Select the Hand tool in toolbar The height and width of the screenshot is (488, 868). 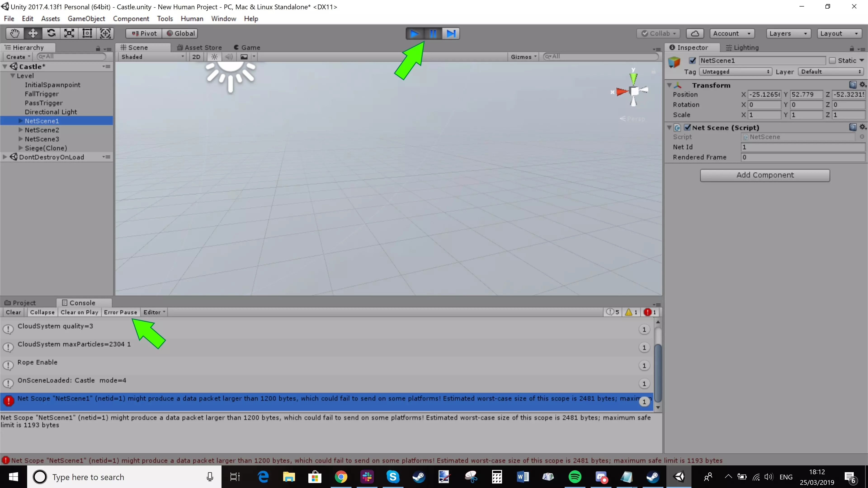15,33
